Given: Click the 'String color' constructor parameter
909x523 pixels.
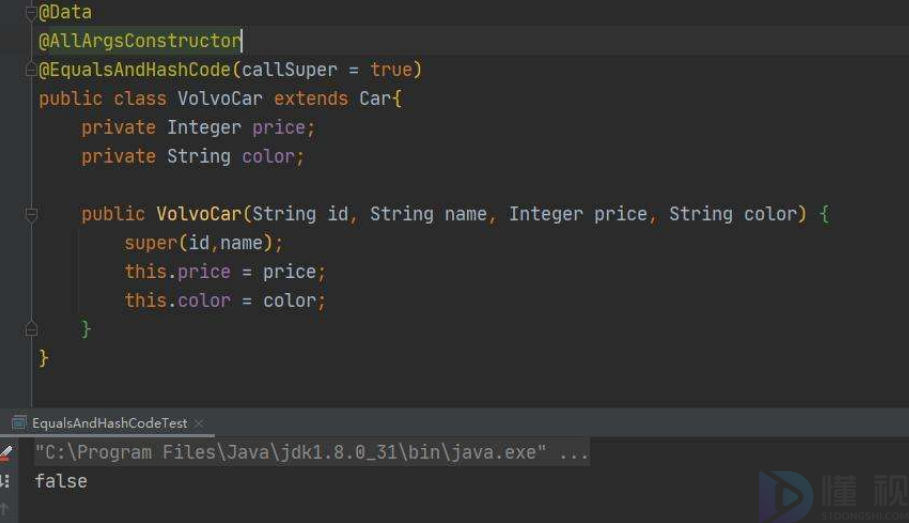Looking at the screenshot, I should (x=733, y=214).
